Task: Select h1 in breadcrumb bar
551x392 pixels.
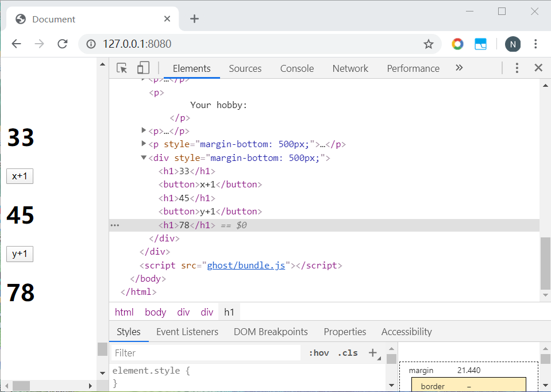Action: (229, 312)
